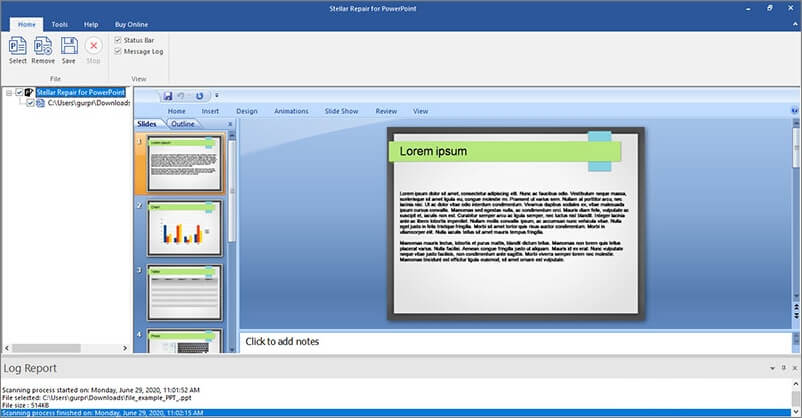Click the Lorem ipsum slide title
Screen dimensions: 802x418
[433, 151]
